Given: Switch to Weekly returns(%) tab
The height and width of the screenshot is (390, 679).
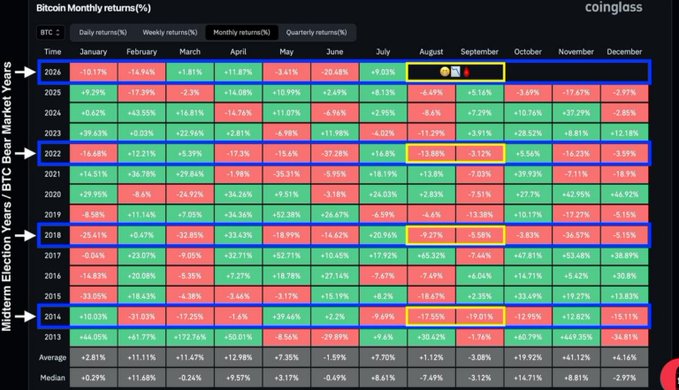Looking at the screenshot, I should [x=170, y=32].
